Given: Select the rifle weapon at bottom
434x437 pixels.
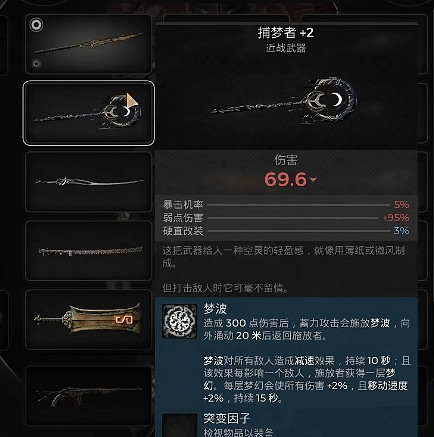Looking at the screenshot, I should [88, 395].
